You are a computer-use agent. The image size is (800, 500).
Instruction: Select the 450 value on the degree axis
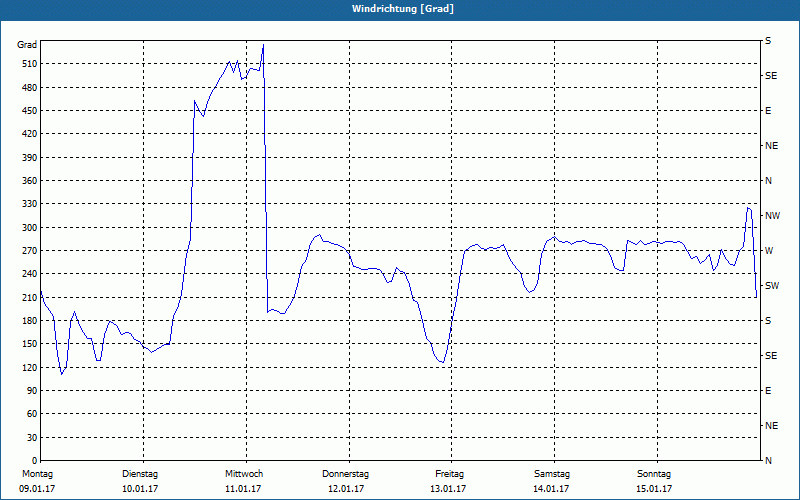tap(30, 111)
